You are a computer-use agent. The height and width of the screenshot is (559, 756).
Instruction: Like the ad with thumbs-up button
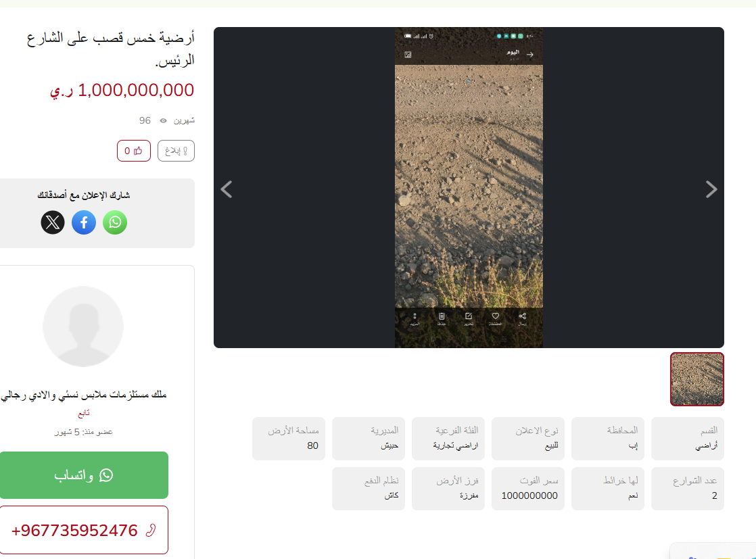pos(134,151)
